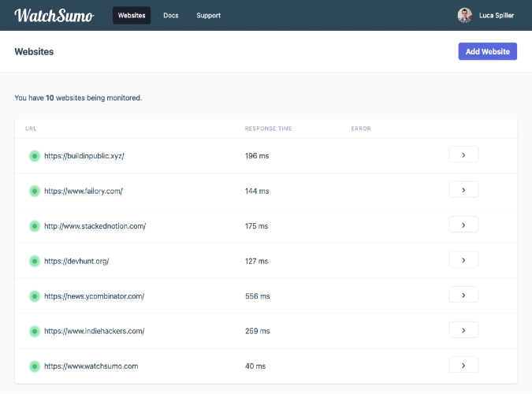Click the green status dot for indiehackers.com
The height and width of the screenshot is (394, 532).
pos(34,331)
